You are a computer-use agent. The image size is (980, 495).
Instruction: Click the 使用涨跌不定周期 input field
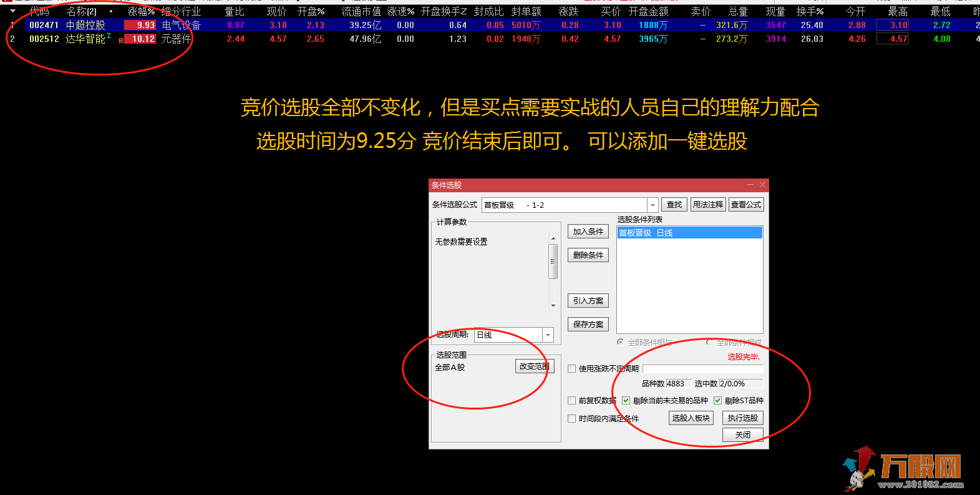(702, 368)
